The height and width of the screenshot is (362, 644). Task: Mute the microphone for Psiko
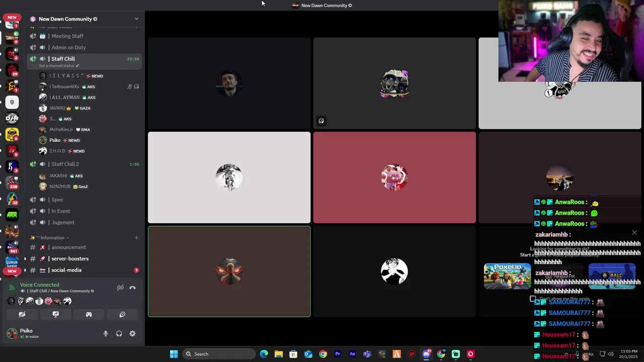tap(106, 333)
